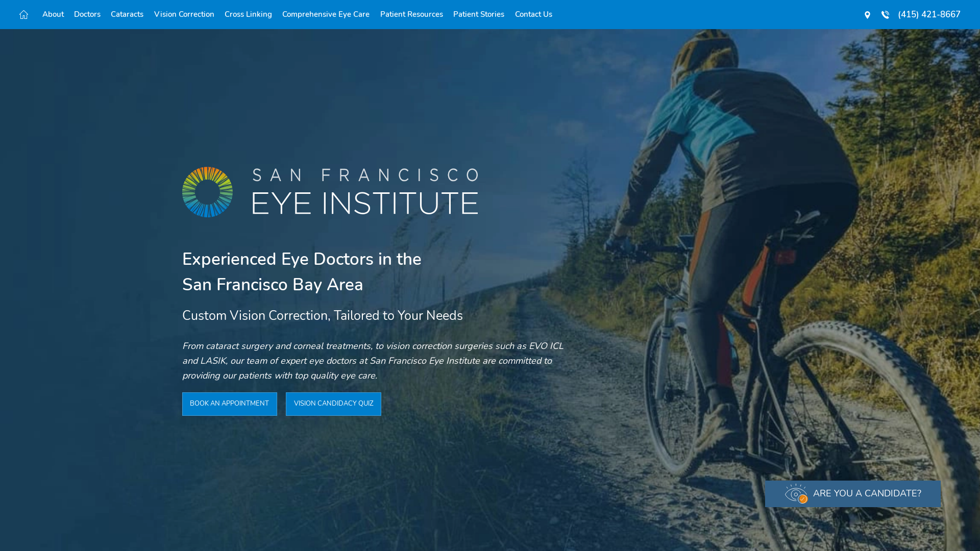Expand the Vision Correction menu

click(184, 14)
